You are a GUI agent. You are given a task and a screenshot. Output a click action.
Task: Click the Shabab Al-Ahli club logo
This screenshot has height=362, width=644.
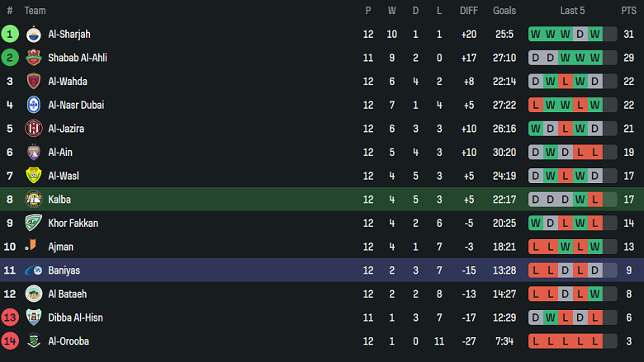coord(33,58)
